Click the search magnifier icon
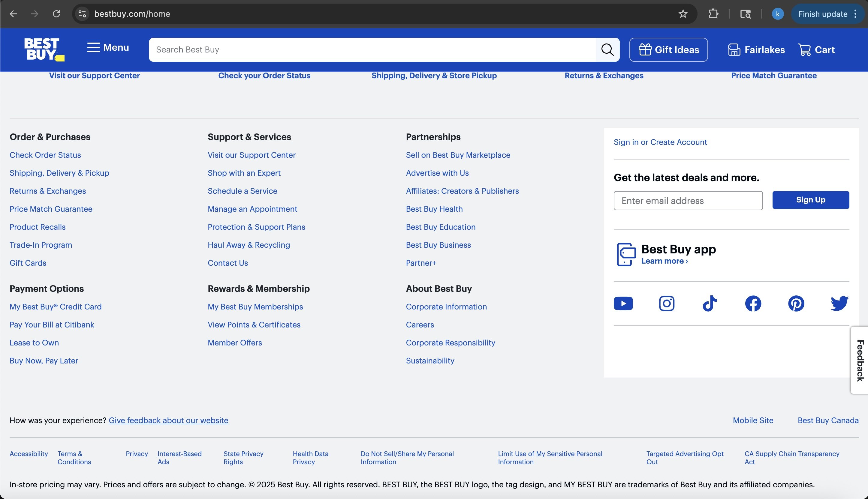This screenshot has height=499, width=868. [607, 50]
